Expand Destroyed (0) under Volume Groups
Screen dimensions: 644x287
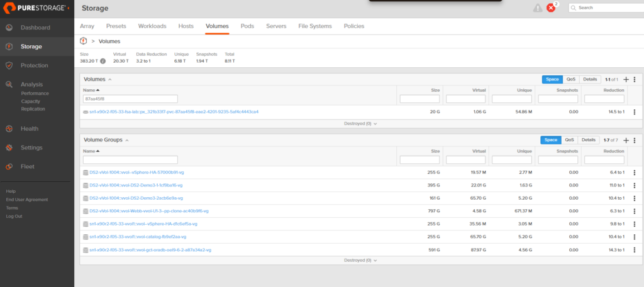point(360,260)
